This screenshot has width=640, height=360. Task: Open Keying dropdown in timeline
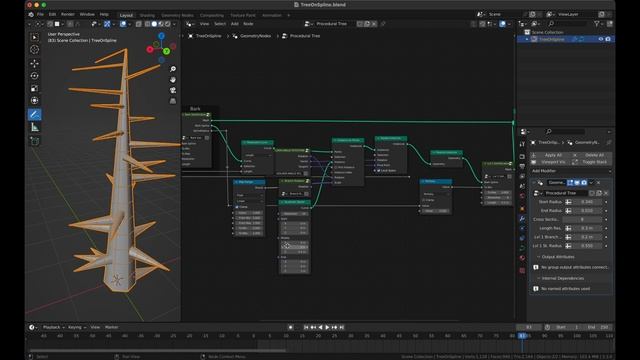point(76,327)
